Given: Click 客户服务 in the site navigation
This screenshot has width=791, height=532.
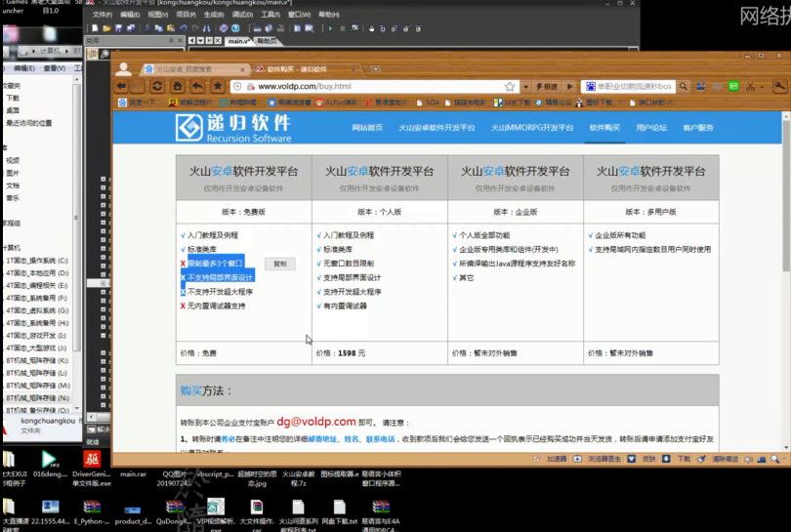Looking at the screenshot, I should 698,128.
